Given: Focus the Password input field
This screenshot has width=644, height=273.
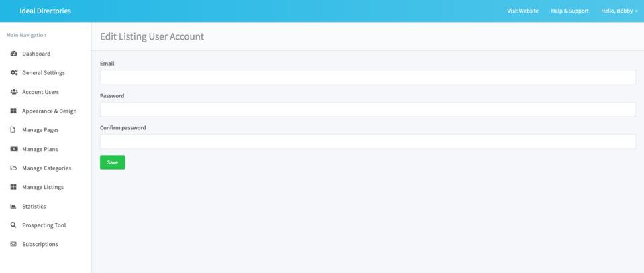Looking at the screenshot, I should point(368,109).
